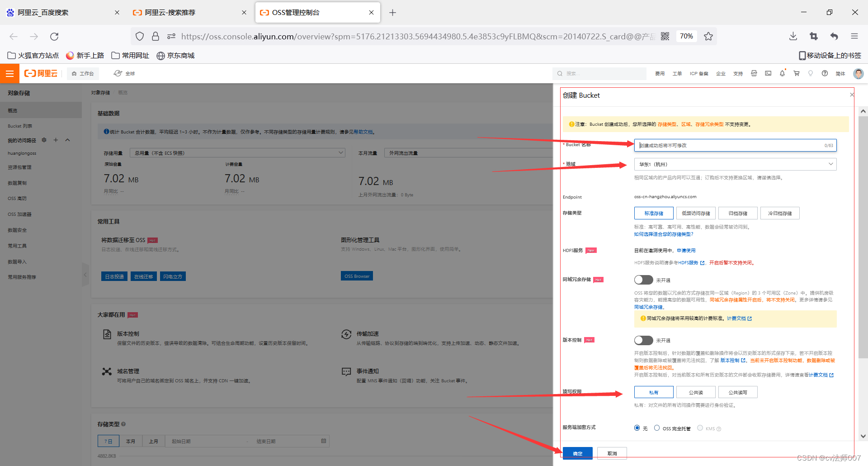Close the 创建 Bucket panel
Screen dimensions: 868x466
852,95
